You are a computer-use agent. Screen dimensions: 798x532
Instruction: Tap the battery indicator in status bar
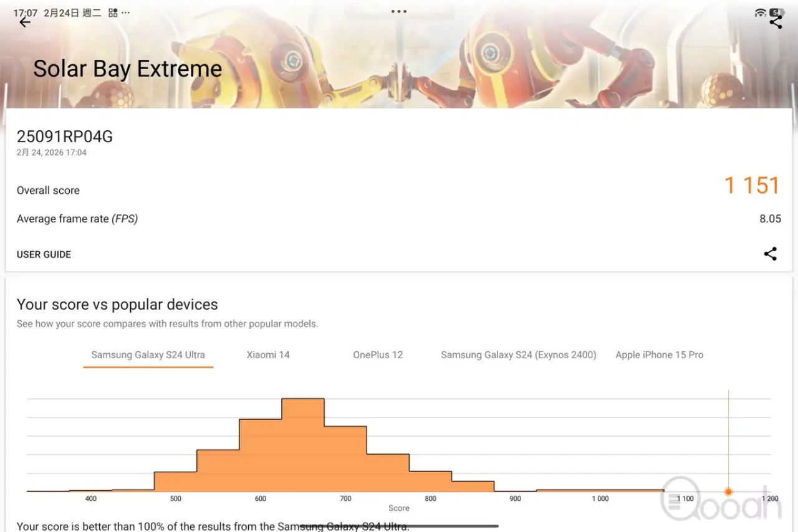click(x=776, y=12)
